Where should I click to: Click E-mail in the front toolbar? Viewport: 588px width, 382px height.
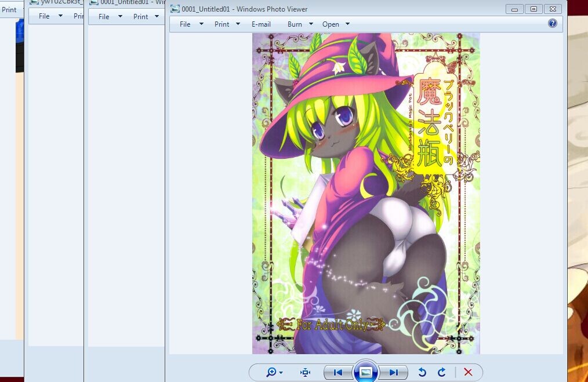261,24
